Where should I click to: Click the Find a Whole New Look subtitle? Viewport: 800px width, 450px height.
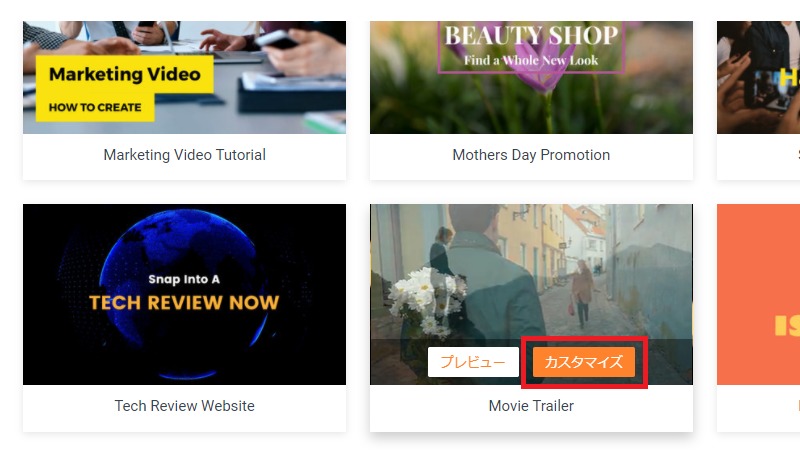[x=531, y=60]
